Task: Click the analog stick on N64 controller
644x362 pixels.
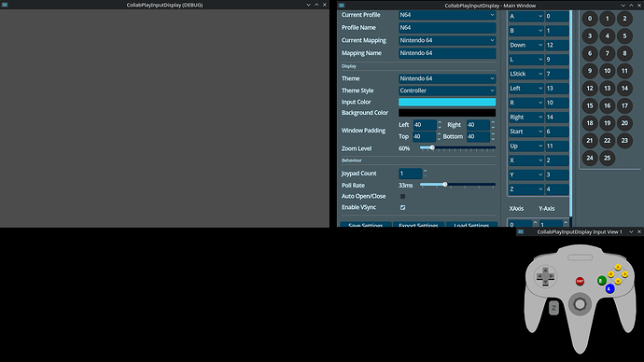Action: pos(580,304)
